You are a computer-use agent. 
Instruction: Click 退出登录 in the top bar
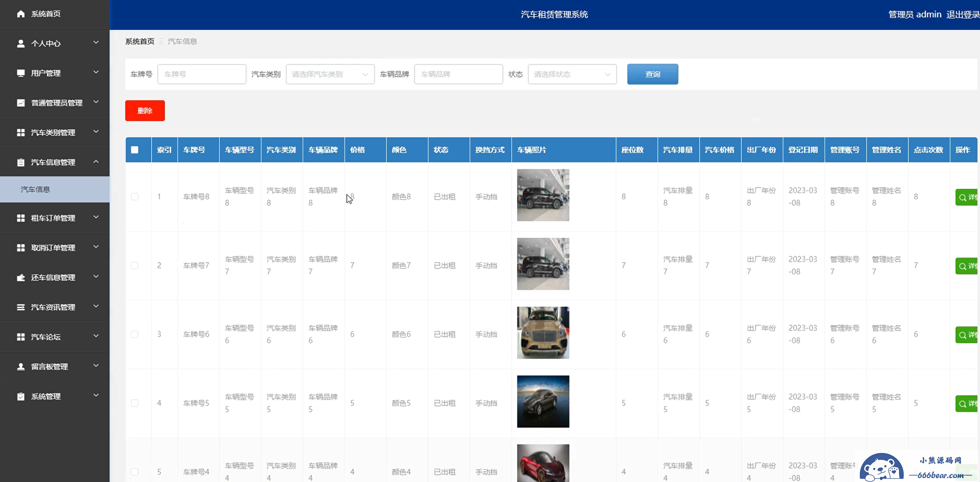pos(963,14)
